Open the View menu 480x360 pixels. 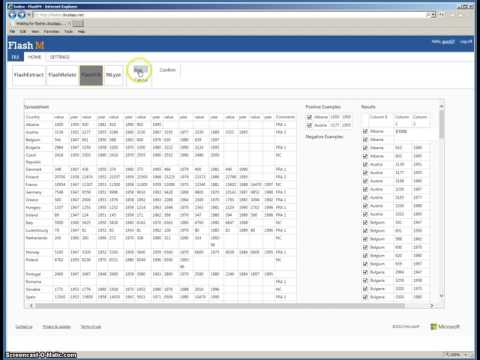pos(35,31)
